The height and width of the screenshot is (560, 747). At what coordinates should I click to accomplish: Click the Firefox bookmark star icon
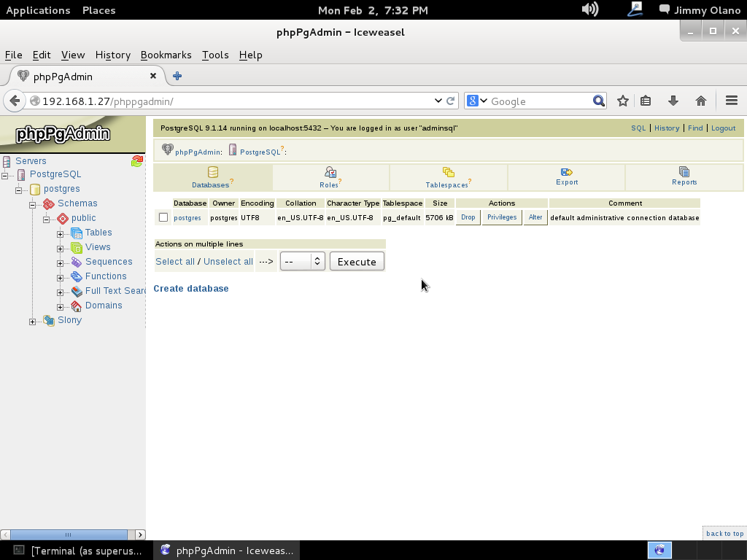(x=622, y=101)
